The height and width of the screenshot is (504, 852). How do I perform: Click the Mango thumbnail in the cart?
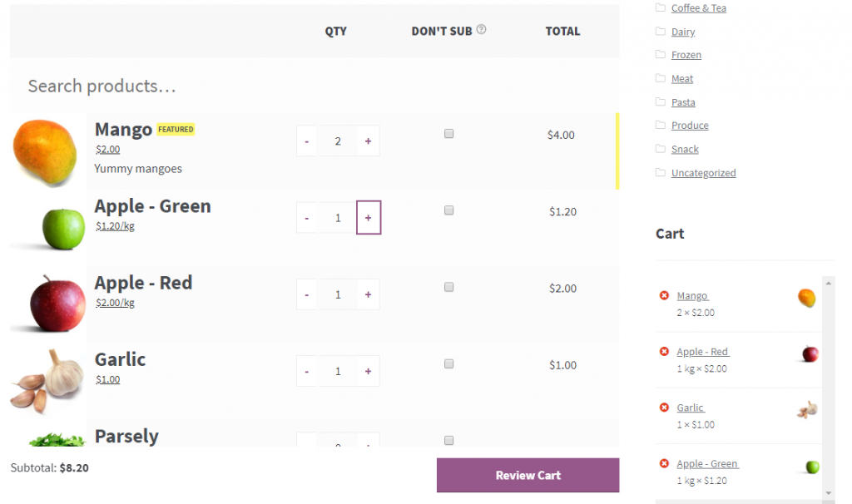coord(807,299)
